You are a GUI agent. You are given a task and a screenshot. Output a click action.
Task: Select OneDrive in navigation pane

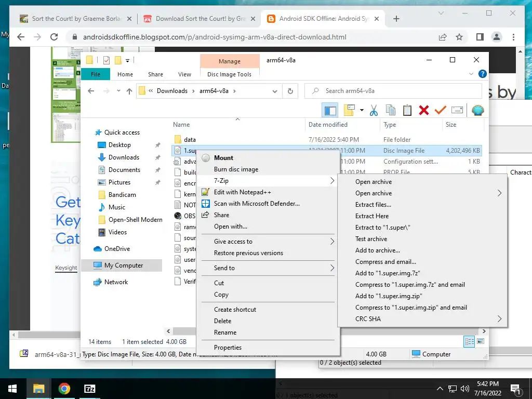click(x=117, y=249)
